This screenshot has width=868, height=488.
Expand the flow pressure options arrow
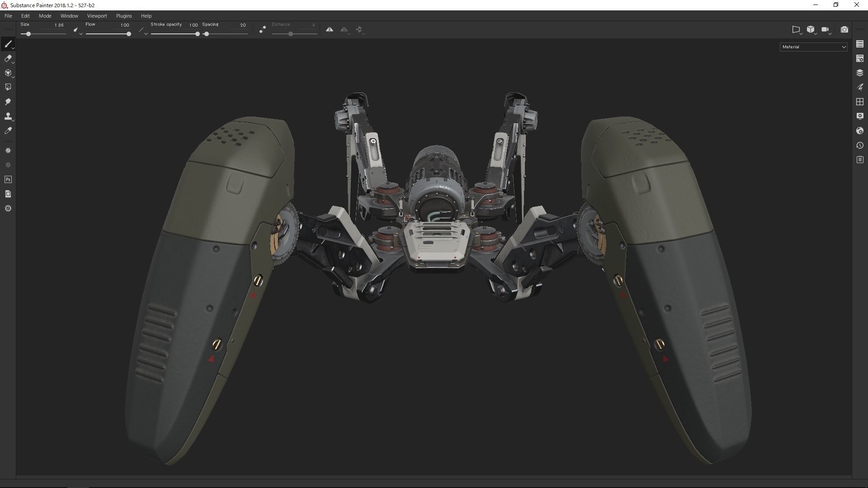tap(146, 33)
